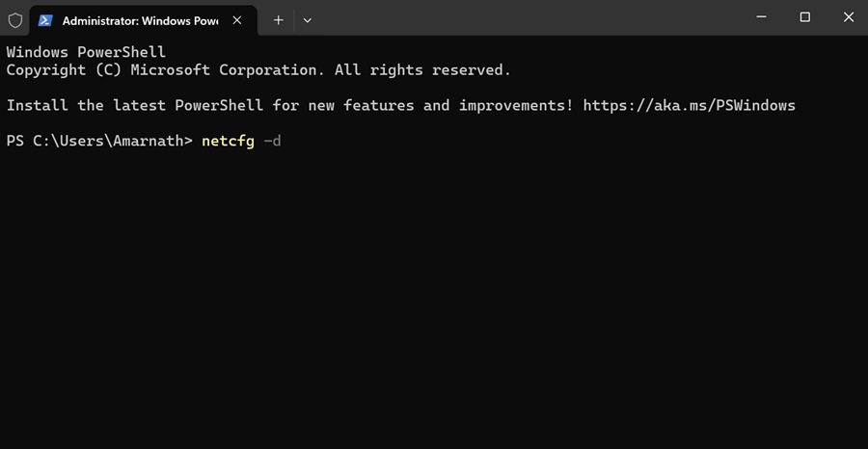
Task: Minimize the terminal window
Action: click(761, 17)
